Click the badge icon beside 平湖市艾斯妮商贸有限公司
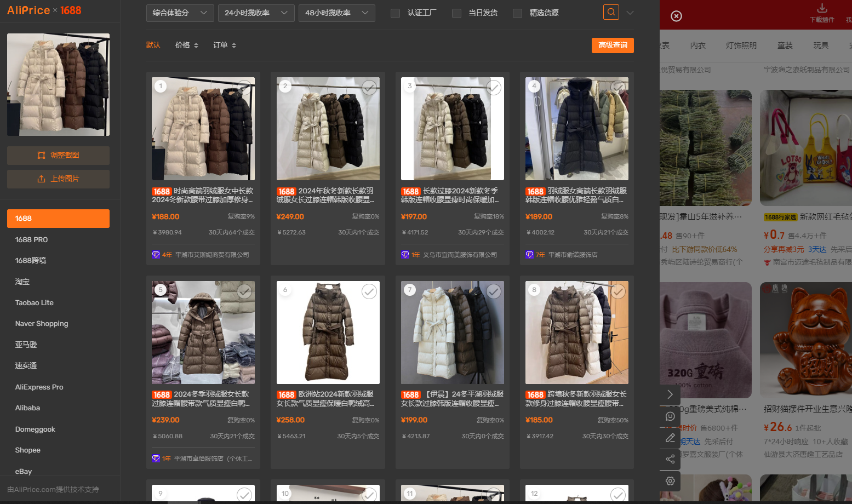The height and width of the screenshot is (504, 852). pos(156,255)
